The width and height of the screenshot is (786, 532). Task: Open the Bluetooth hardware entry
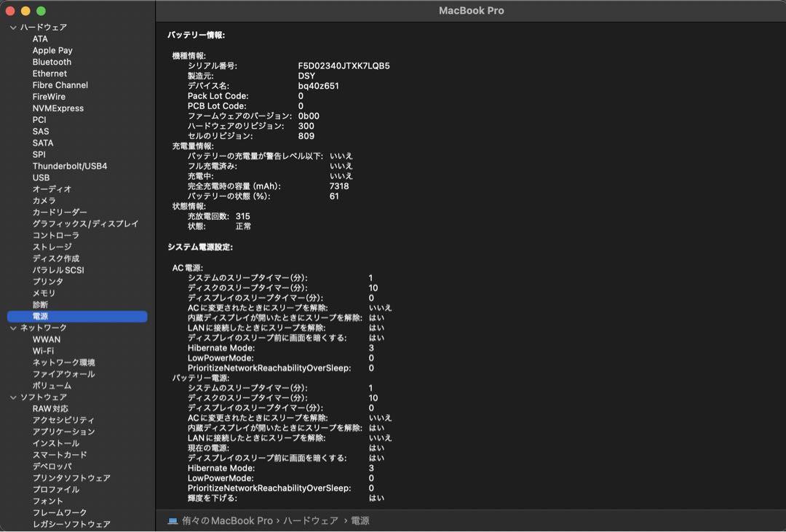(52, 62)
